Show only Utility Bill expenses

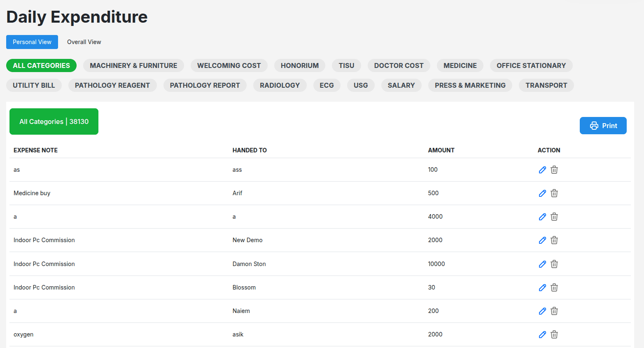point(34,85)
